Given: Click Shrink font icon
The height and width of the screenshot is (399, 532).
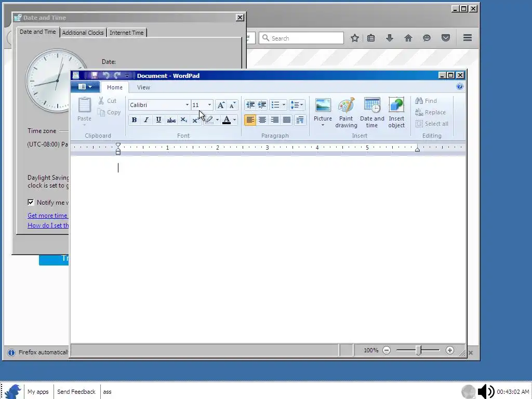Looking at the screenshot, I should [232, 105].
